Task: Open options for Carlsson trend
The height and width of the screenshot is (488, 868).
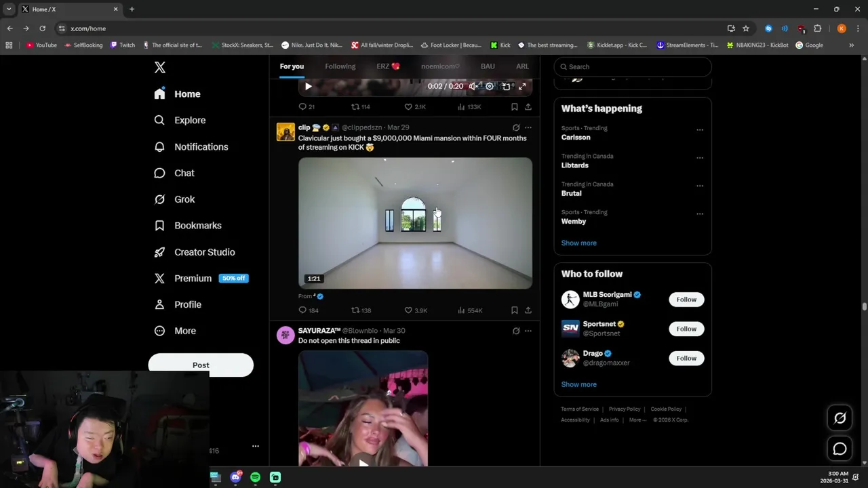Action: click(x=700, y=129)
